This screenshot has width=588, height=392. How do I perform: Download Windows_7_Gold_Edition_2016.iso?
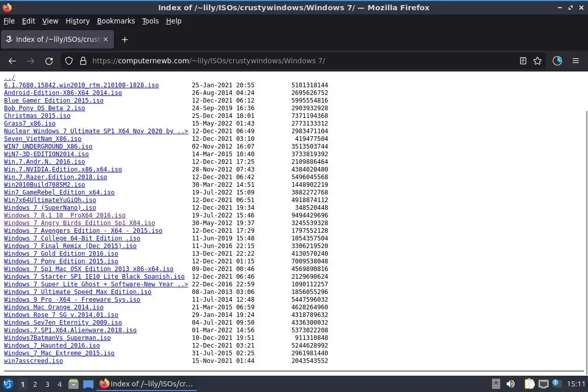(61, 254)
